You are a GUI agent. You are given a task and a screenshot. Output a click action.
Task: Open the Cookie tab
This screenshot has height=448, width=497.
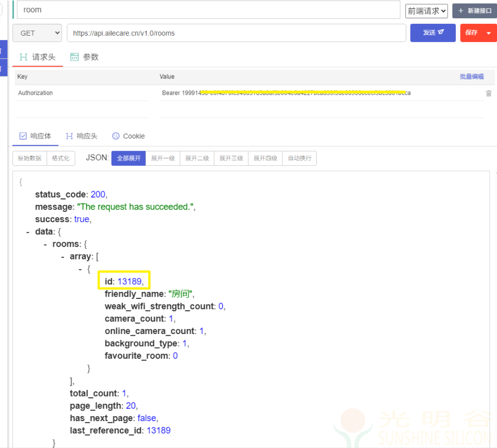pos(128,136)
